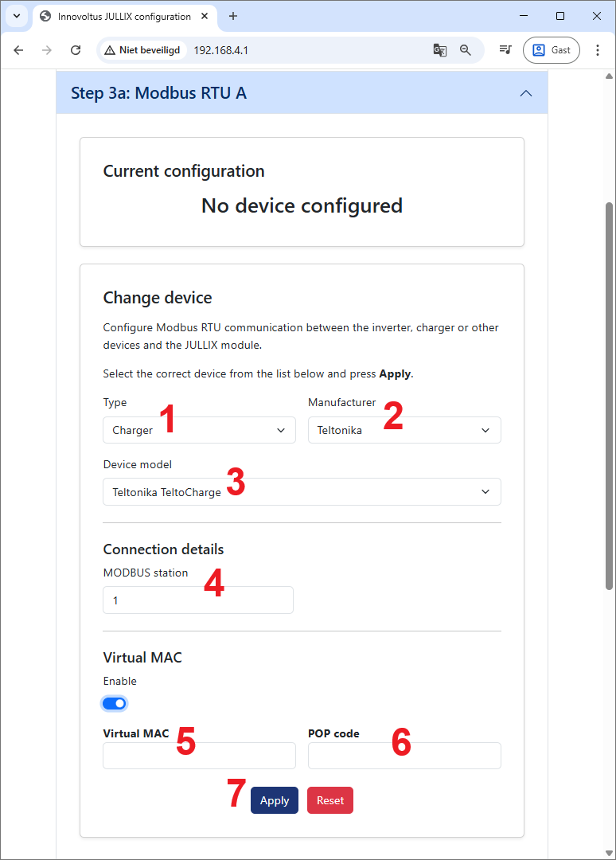Disable the Virtual MAC Enable switch
The width and height of the screenshot is (616, 860).
click(115, 703)
